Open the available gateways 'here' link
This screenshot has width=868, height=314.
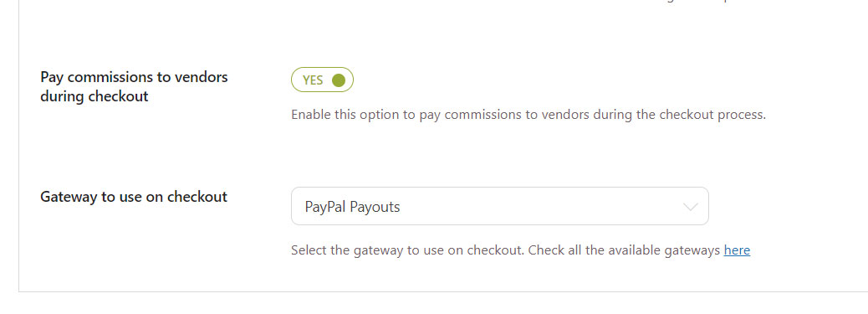pos(737,250)
